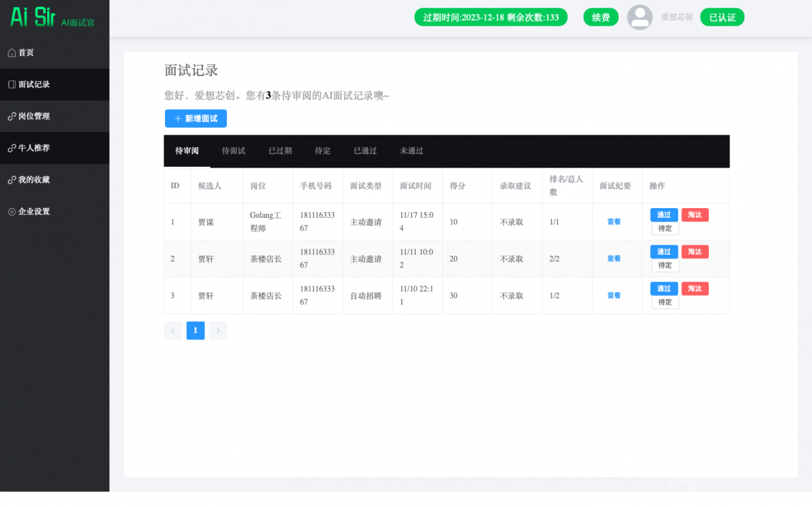Image resolution: width=812 pixels, height=507 pixels.
Task: Open the 未通过 tab
Action: (x=411, y=151)
